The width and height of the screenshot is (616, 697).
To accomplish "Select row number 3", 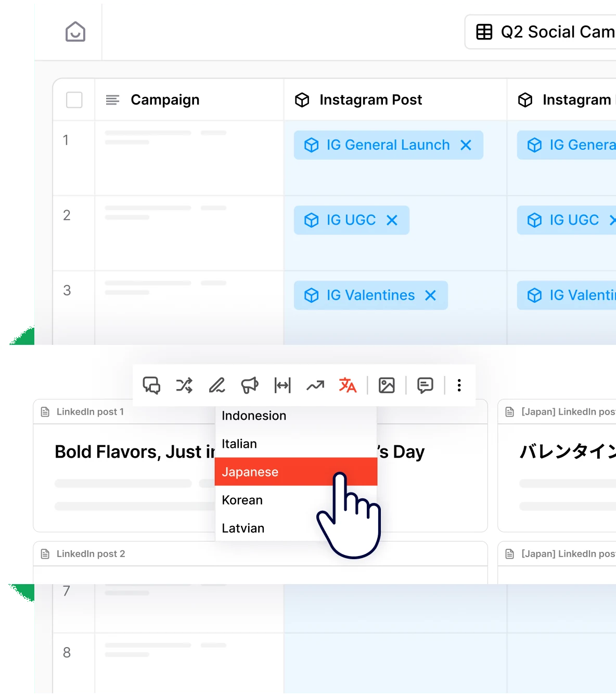I will point(67,290).
